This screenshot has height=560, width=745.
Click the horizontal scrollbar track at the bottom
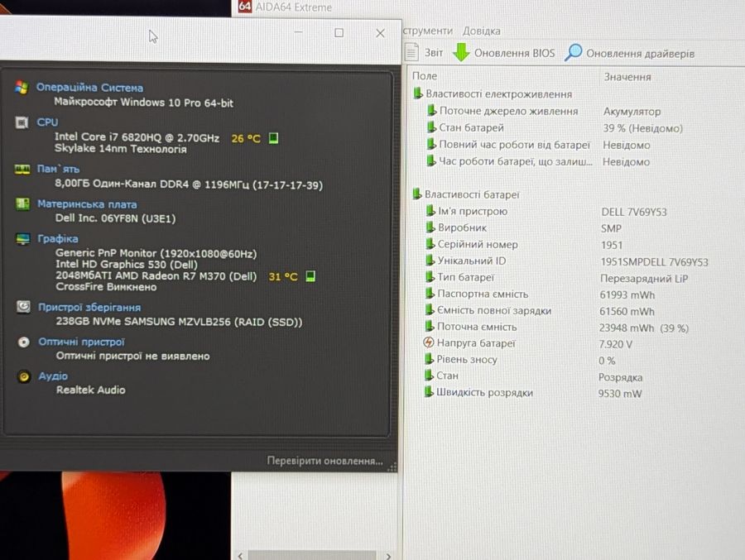[312, 555]
